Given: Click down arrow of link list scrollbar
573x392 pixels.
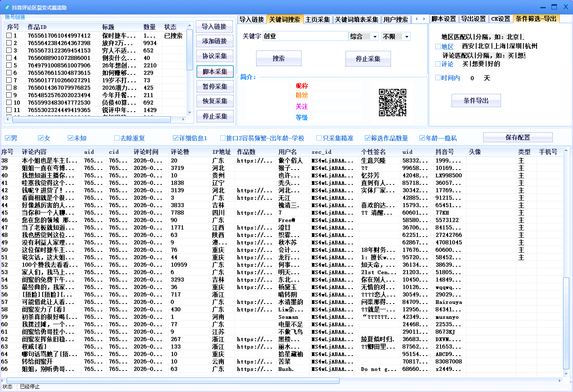Looking at the screenshot, I should click(x=189, y=112).
